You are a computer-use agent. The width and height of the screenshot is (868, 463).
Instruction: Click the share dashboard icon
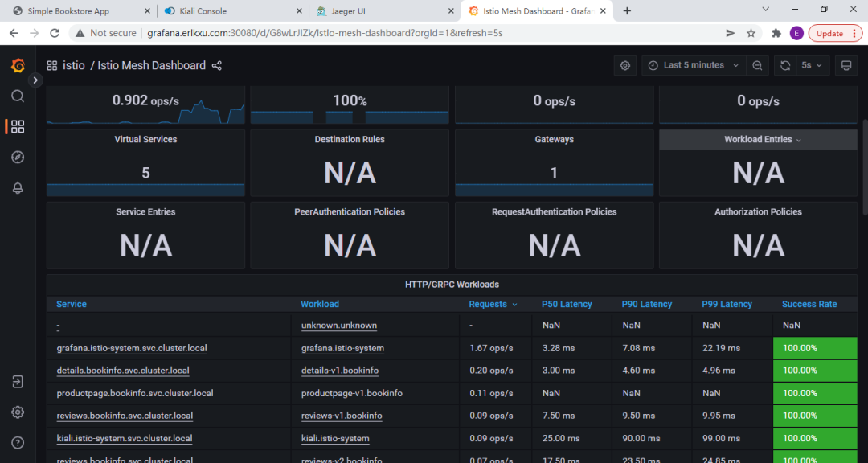[217, 66]
